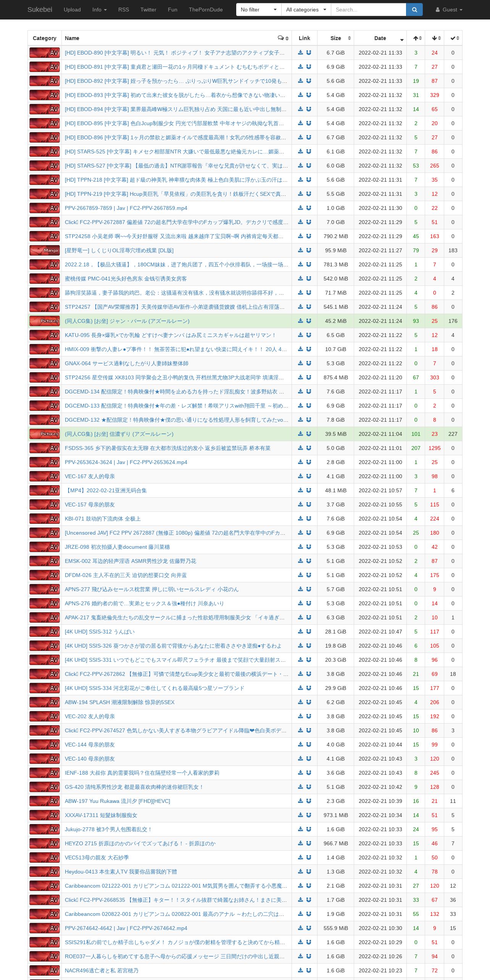Download torrent file icon for EBOD-893 row
The height and width of the screenshot is (980, 490).
[301, 95]
